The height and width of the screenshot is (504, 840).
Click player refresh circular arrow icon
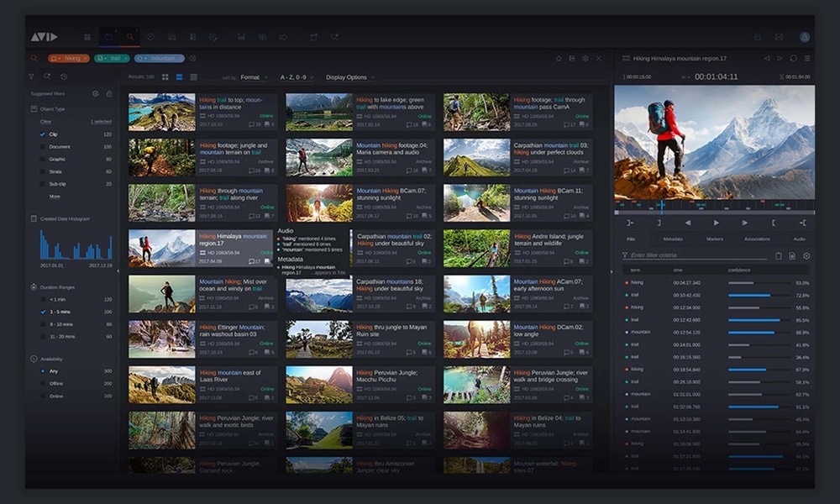pyautogui.click(x=794, y=58)
